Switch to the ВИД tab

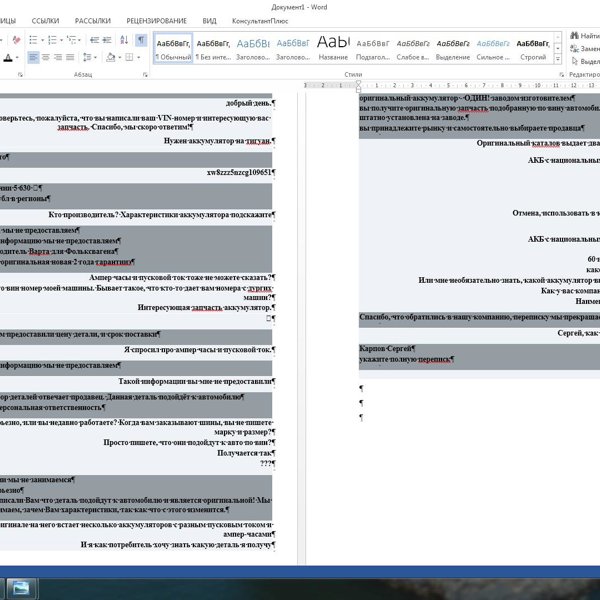click(x=209, y=21)
